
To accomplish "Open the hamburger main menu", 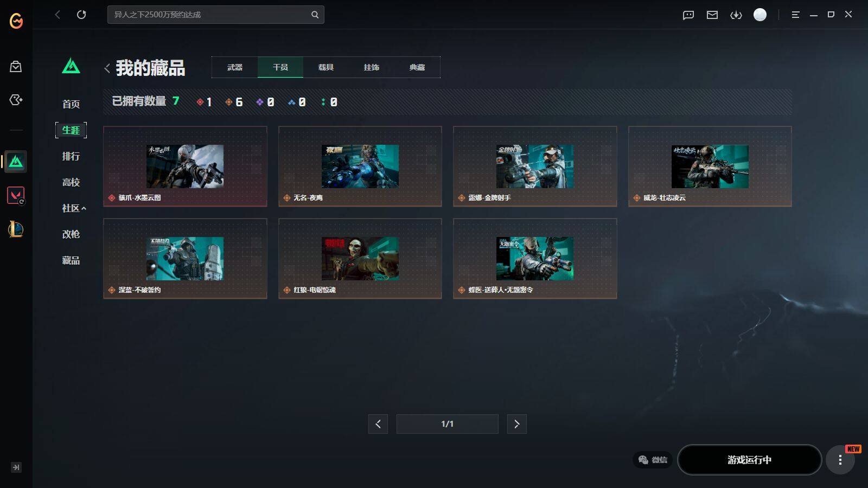I will tap(795, 15).
